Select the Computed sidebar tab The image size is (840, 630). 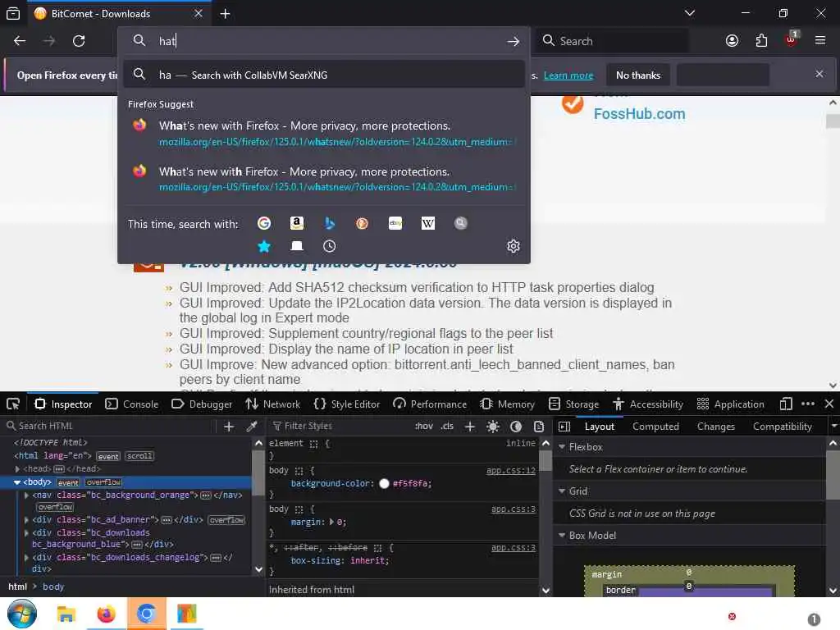tap(655, 427)
